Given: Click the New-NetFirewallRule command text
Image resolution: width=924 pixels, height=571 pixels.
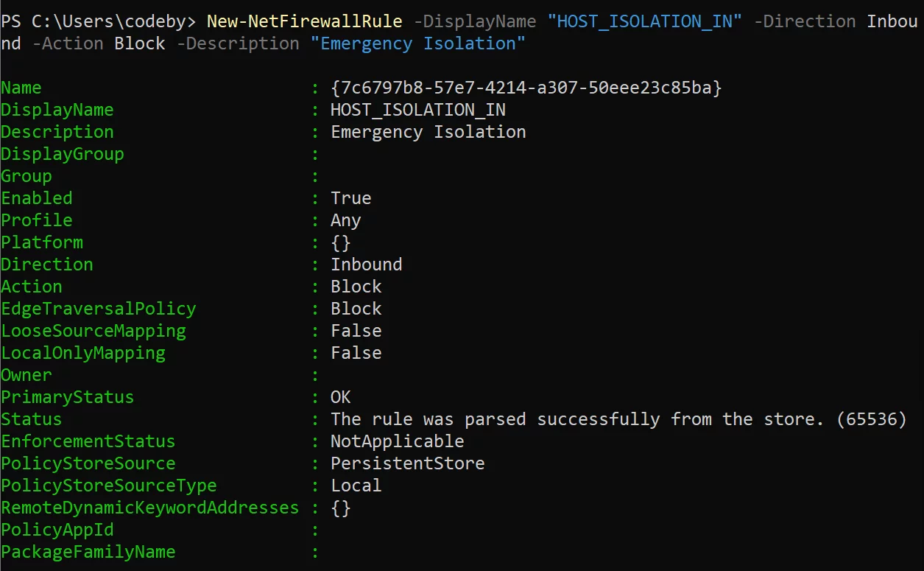Looking at the screenshot, I should [304, 21].
